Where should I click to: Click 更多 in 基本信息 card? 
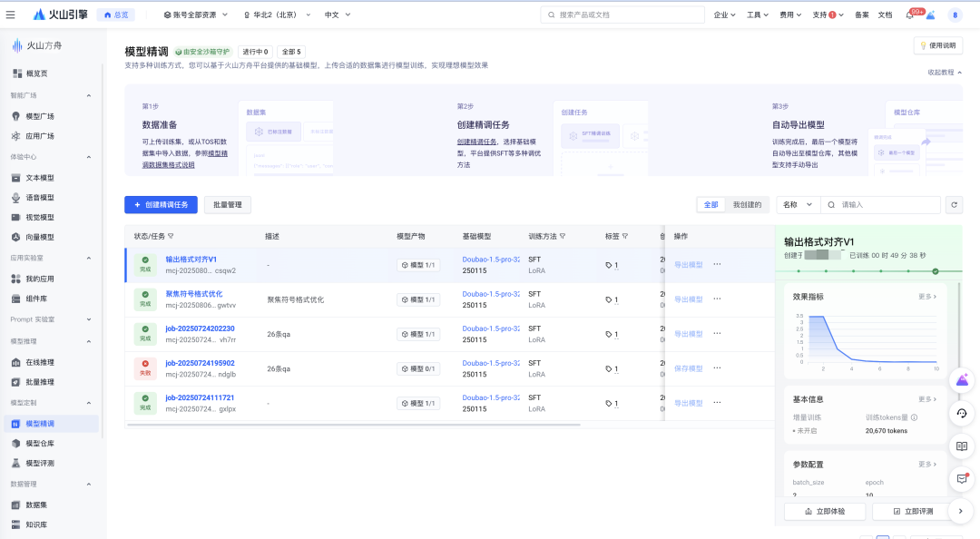click(x=927, y=399)
